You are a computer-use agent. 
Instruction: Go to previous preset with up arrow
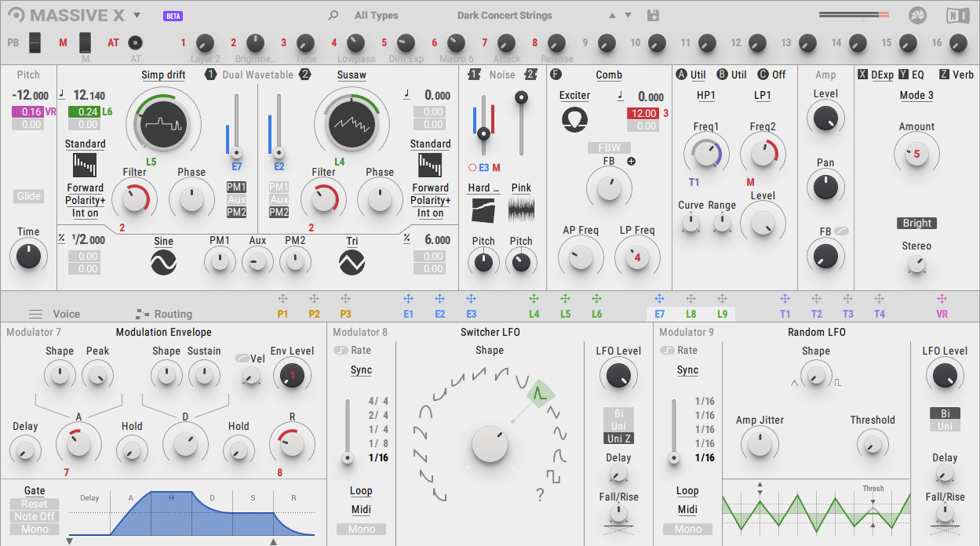613,15
